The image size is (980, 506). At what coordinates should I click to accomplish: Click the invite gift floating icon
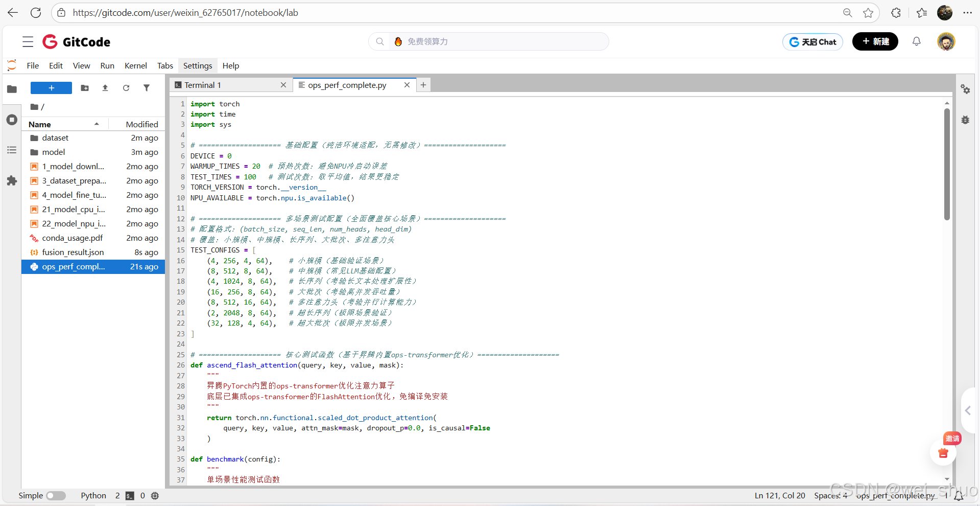(x=943, y=452)
